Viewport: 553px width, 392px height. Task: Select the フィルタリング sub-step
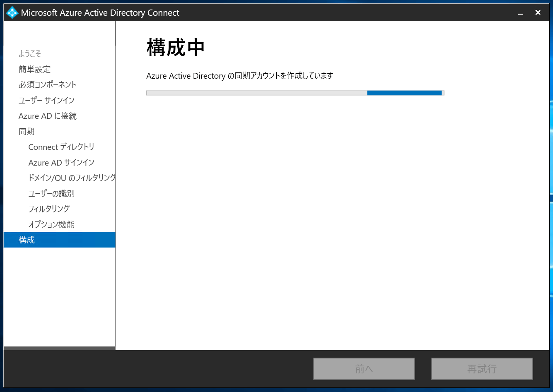(49, 209)
